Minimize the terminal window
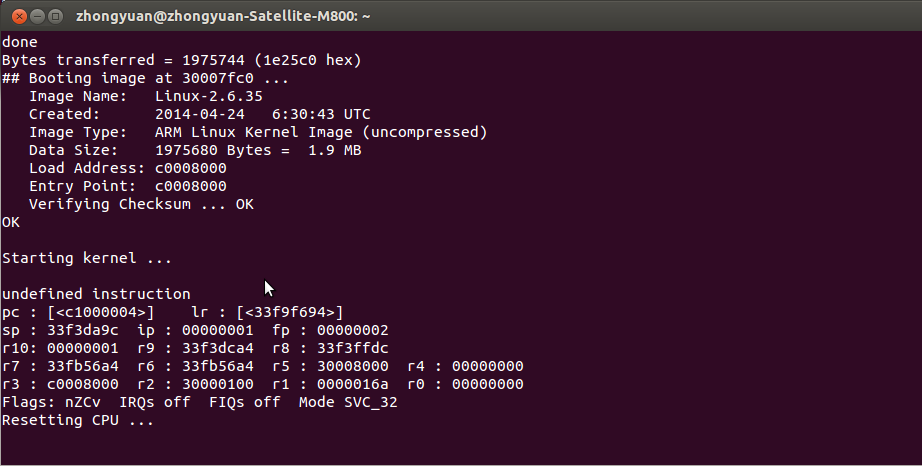The width and height of the screenshot is (922, 466). (x=38, y=16)
